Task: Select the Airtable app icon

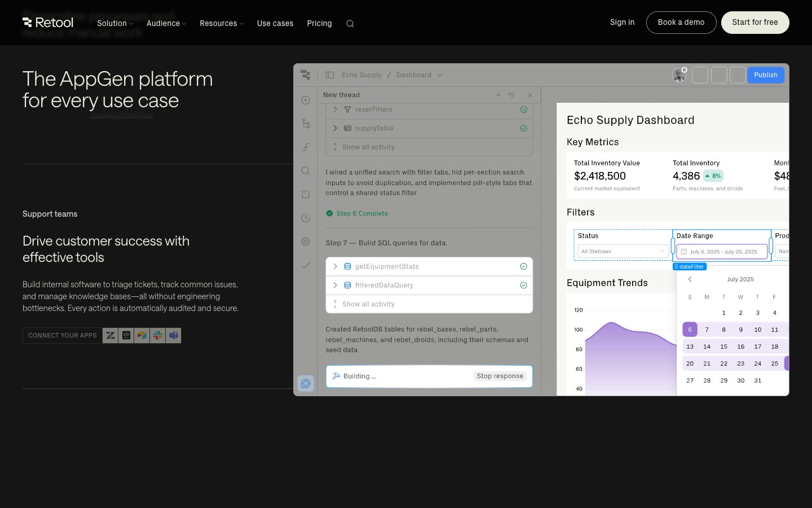Action: [142, 335]
